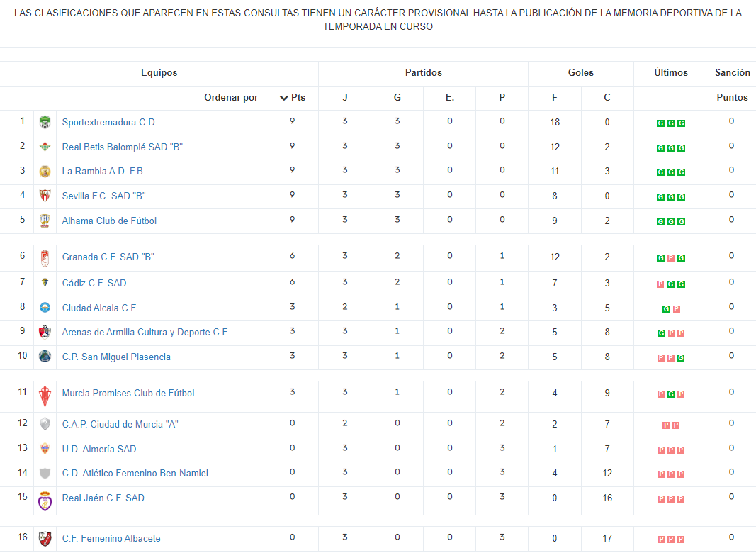Screen dimensions: 756x558
Task: Open C.P. San Miguel Plasencia link
Action: (116, 357)
